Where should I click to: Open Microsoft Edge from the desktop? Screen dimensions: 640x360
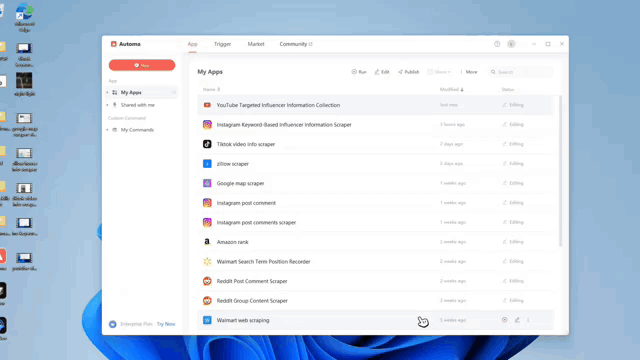click(x=24, y=18)
